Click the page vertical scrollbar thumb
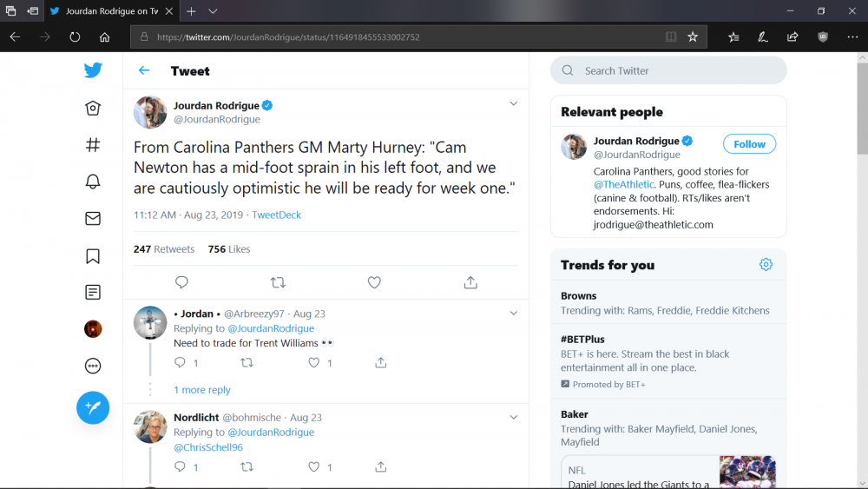This screenshot has width=868, height=489. pyautogui.click(x=863, y=108)
